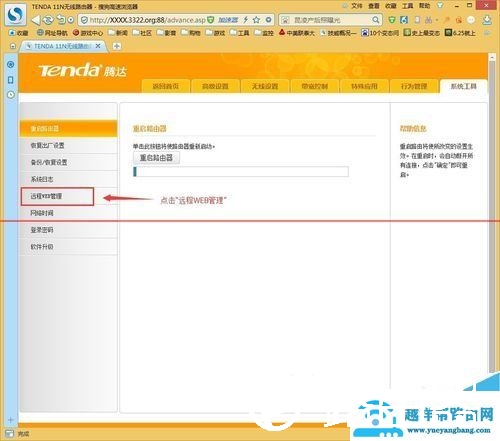Click the search magnifier icon
Screen dimensions: 500x441
(376, 20)
